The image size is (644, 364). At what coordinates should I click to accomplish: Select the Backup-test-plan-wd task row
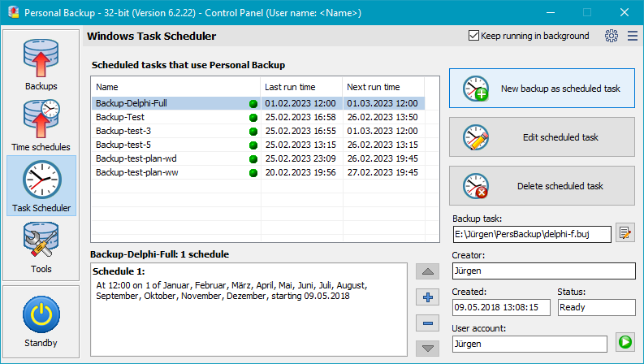tap(258, 158)
